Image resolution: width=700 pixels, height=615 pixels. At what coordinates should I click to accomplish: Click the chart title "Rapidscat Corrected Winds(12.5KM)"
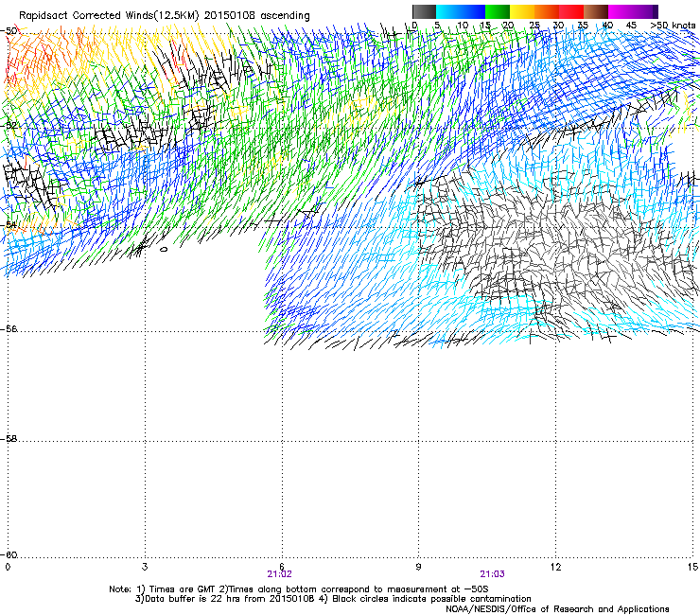pos(109,16)
